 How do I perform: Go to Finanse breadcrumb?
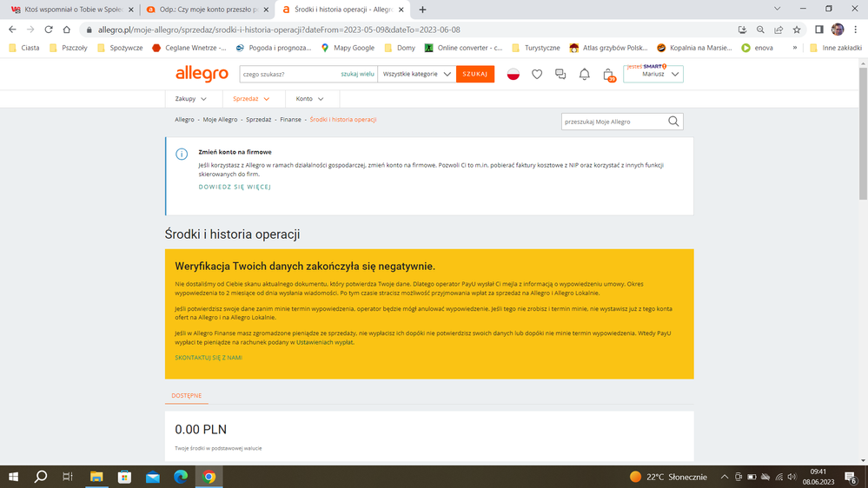point(290,120)
